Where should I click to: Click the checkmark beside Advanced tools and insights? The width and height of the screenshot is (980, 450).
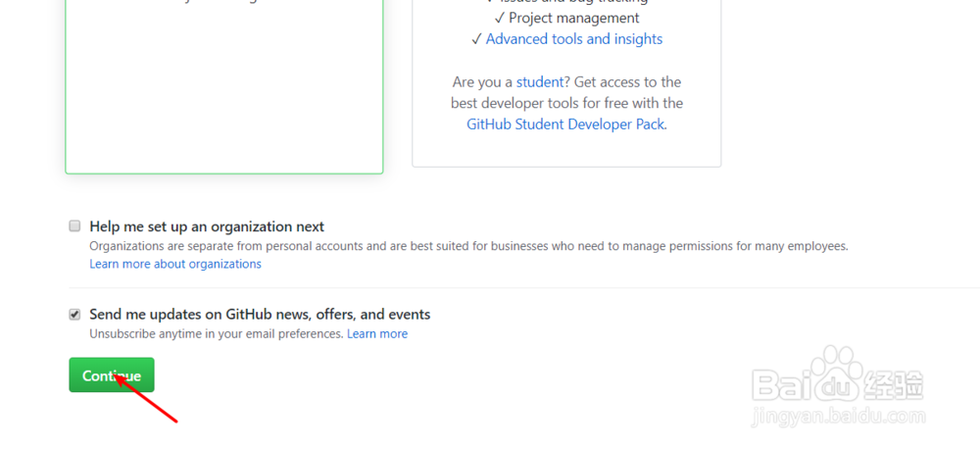476,39
